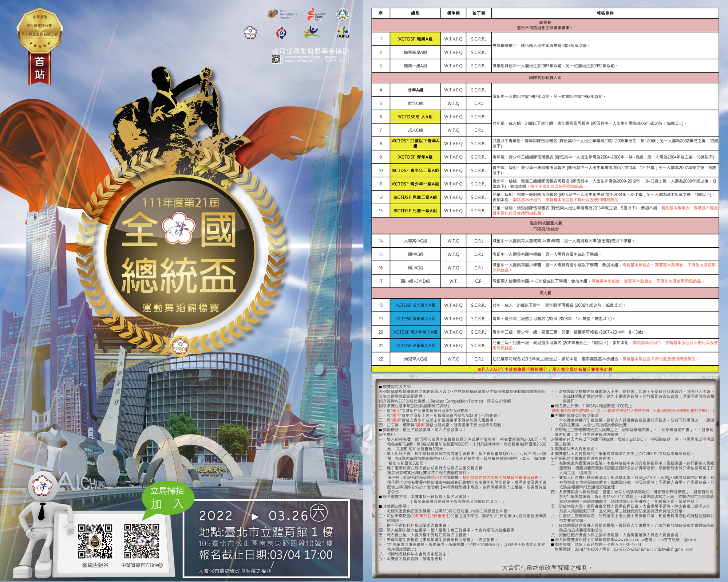Click the colorful running figure logo

(x=312, y=32)
